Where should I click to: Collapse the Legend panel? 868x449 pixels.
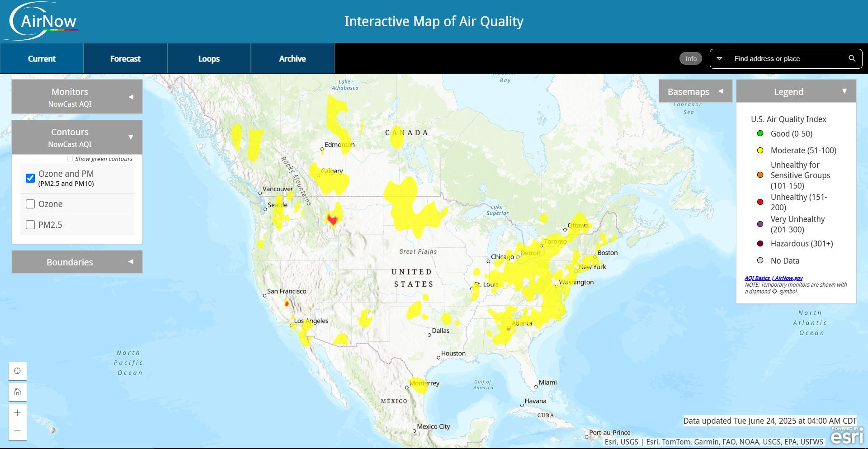[796, 91]
